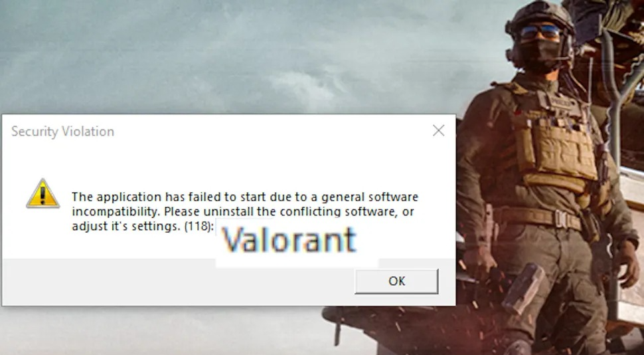Screen dimensions: 644x355
Task: Click the Security Violation title bar text
Action: click(x=62, y=132)
